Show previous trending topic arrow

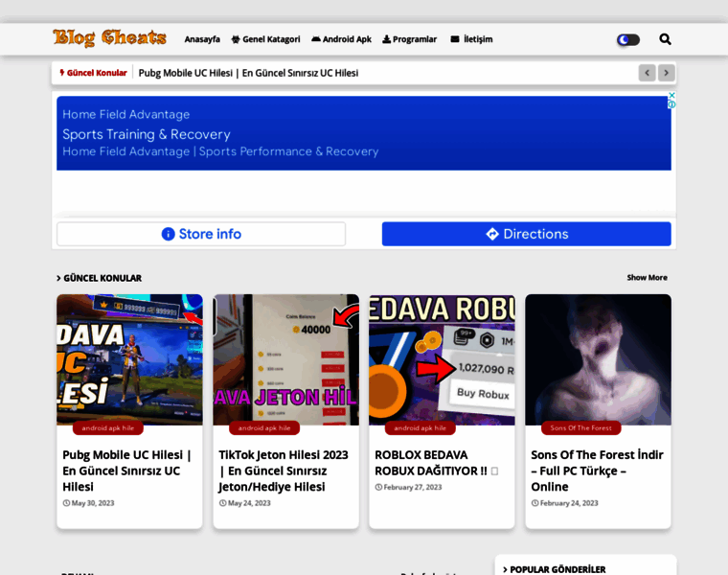click(648, 73)
